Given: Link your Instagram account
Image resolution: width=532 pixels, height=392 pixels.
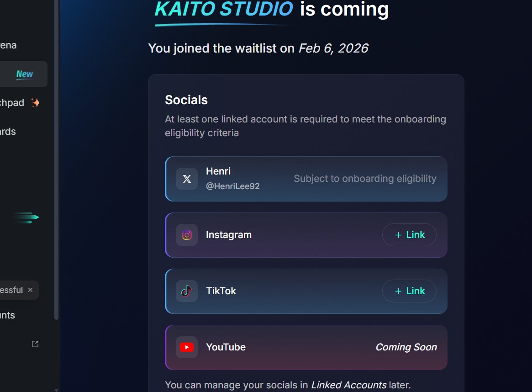Looking at the screenshot, I should (x=409, y=235).
